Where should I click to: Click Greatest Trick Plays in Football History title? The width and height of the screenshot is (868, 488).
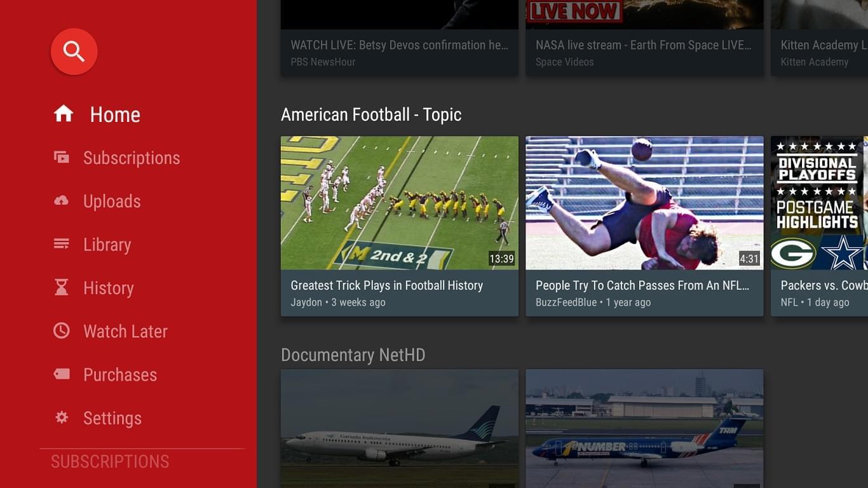pos(387,286)
